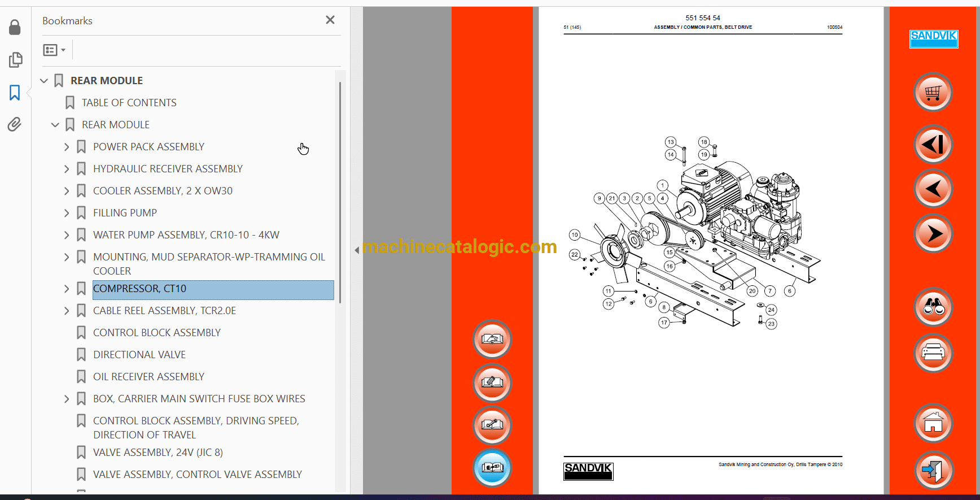This screenshot has width=980, height=500.
Task: Expand MOUNTING, MUD SEPARATOR bookmark arrow
Action: pos(67,257)
